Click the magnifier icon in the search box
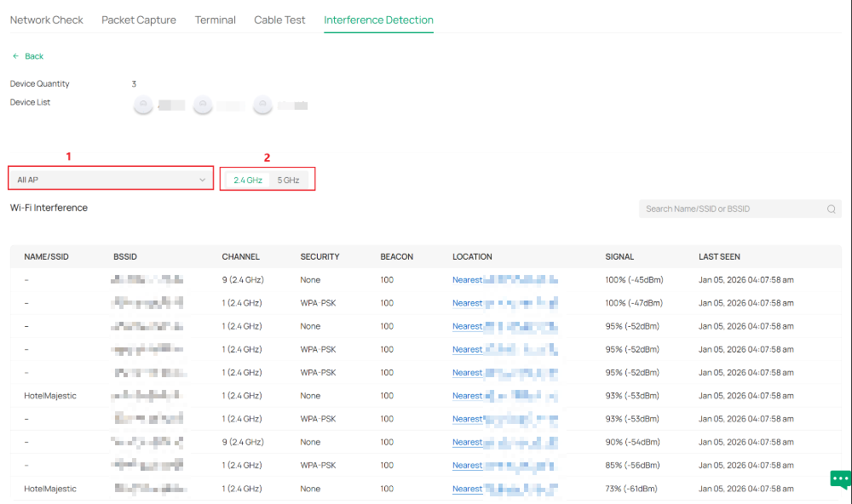The image size is (852, 504). (831, 209)
